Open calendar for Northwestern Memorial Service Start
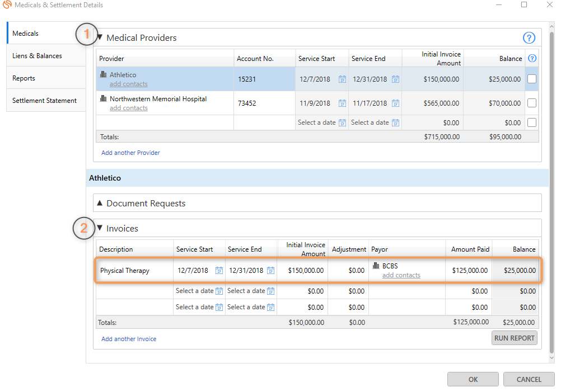 [342, 103]
